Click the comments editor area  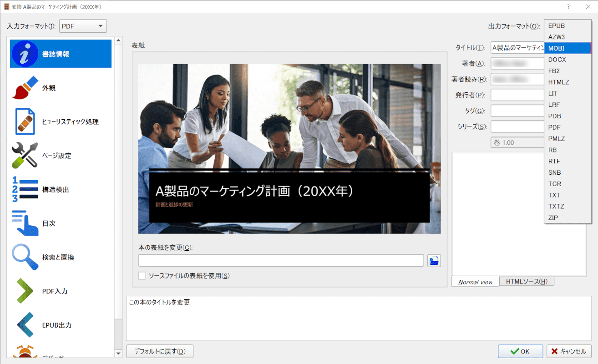(518, 214)
